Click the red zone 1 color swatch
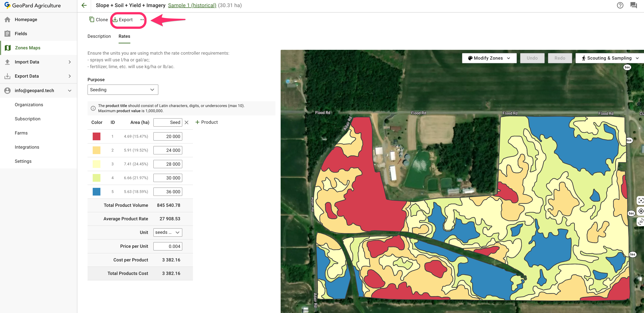Image resolution: width=644 pixels, height=313 pixels. [97, 136]
